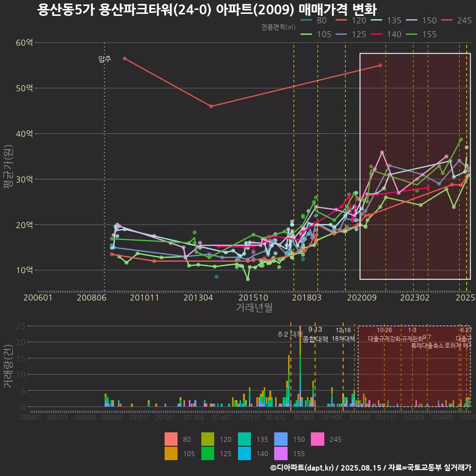This screenshot has width=476, height=476.
Task: Click 200806 on price chart x-axis
Action: point(92,297)
